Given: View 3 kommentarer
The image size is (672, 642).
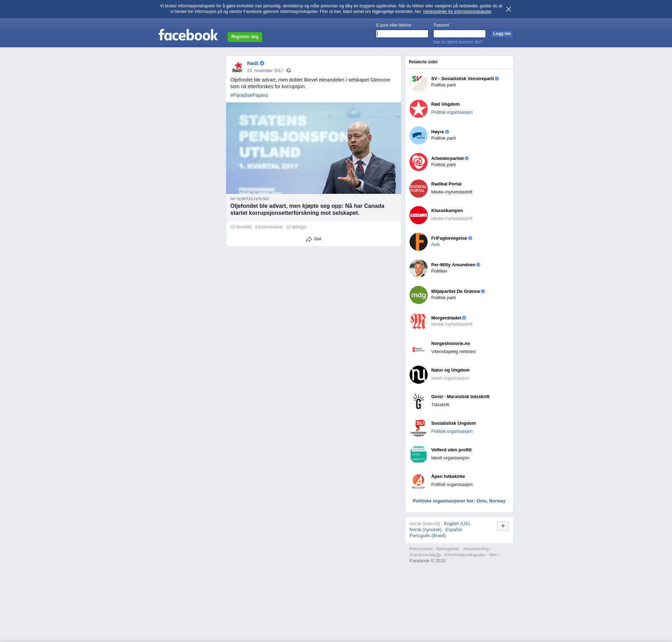Looking at the screenshot, I should coord(269,227).
